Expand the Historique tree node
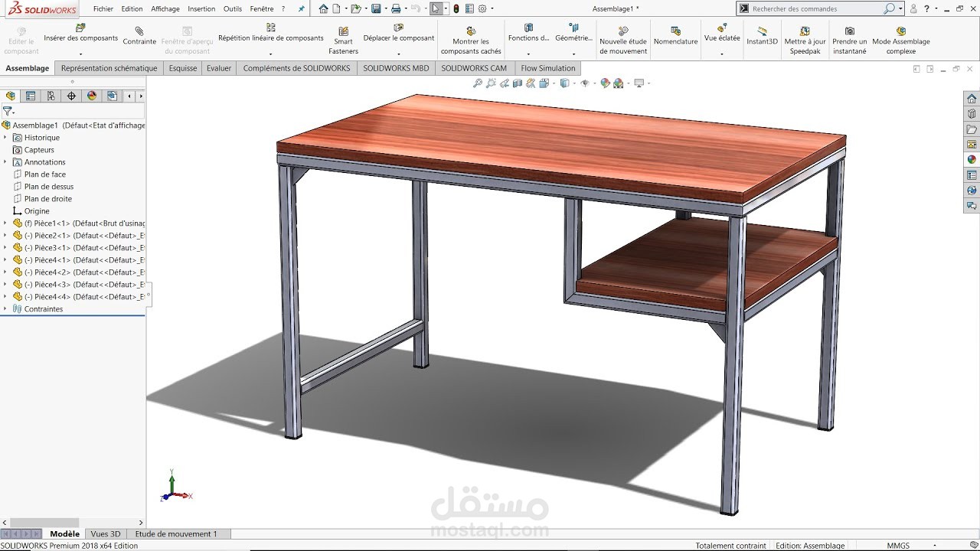 (5, 138)
